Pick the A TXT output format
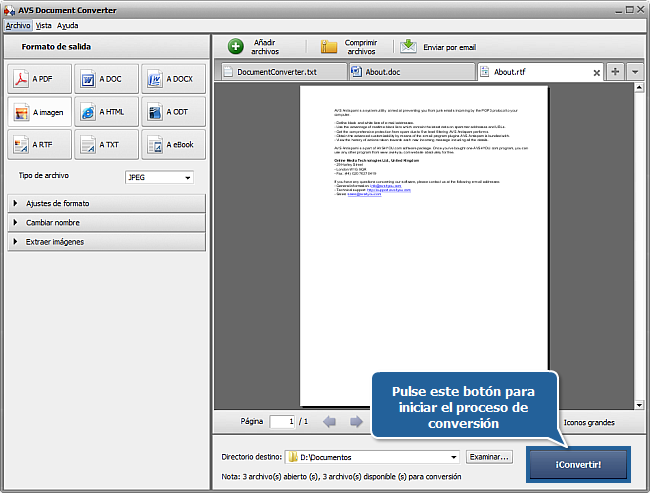 (107, 145)
